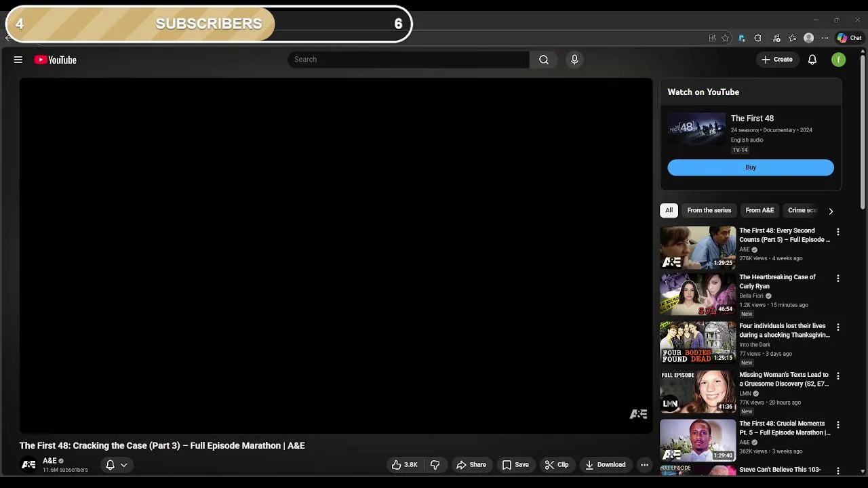Select the All filter chip
The image size is (868, 488).
point(669,210)
